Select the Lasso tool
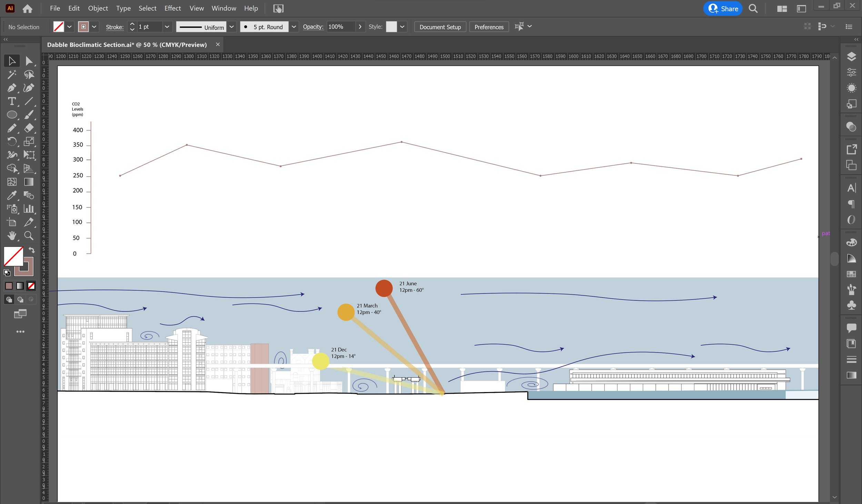This screenshot has height=504, width=862. [29, 74]
